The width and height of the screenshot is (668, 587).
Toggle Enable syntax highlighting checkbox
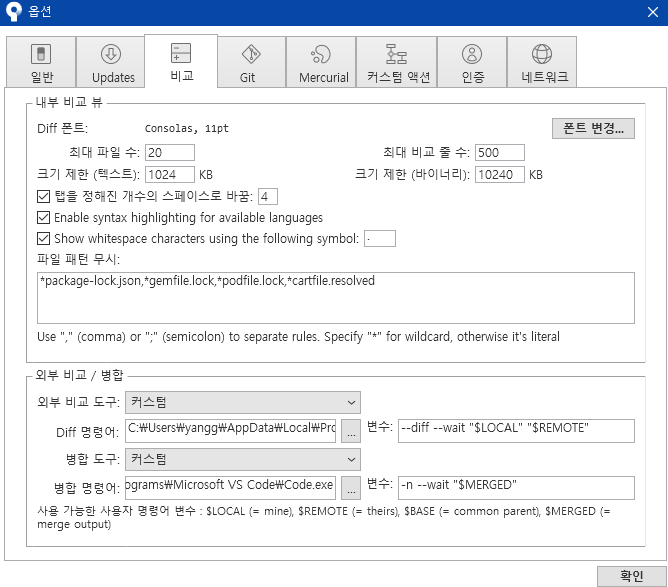coord(43,218)
